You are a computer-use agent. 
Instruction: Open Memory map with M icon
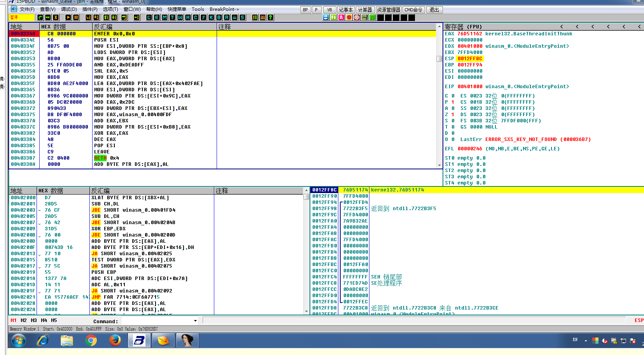pos(164,17)
